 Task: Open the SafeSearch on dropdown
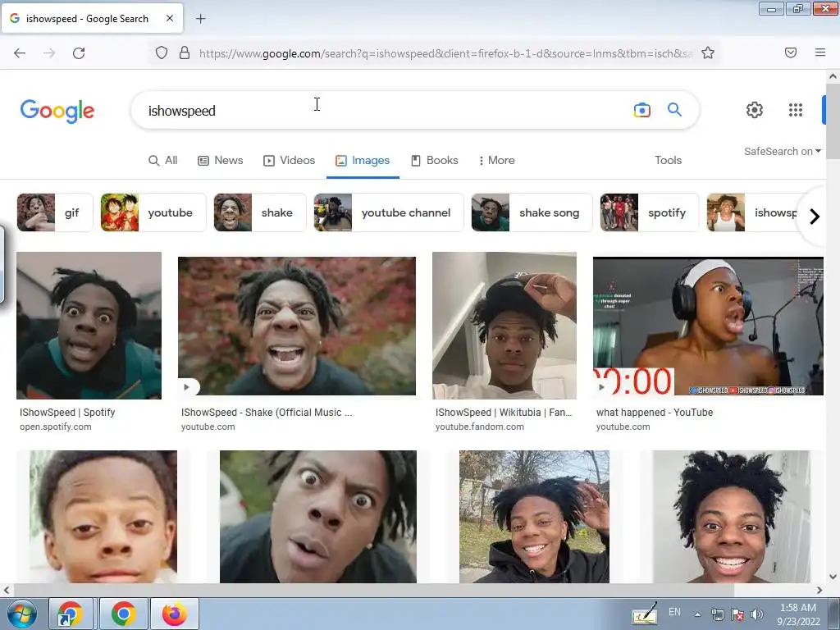pos(782,152)
